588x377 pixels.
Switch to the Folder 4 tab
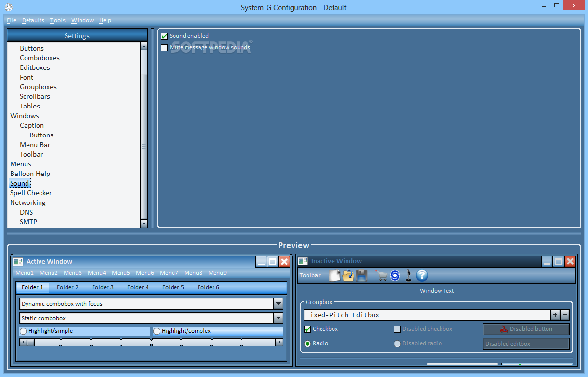138,287
